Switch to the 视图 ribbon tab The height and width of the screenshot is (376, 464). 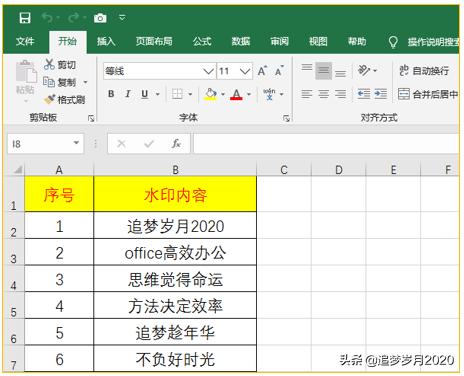[x=318, y=41]
